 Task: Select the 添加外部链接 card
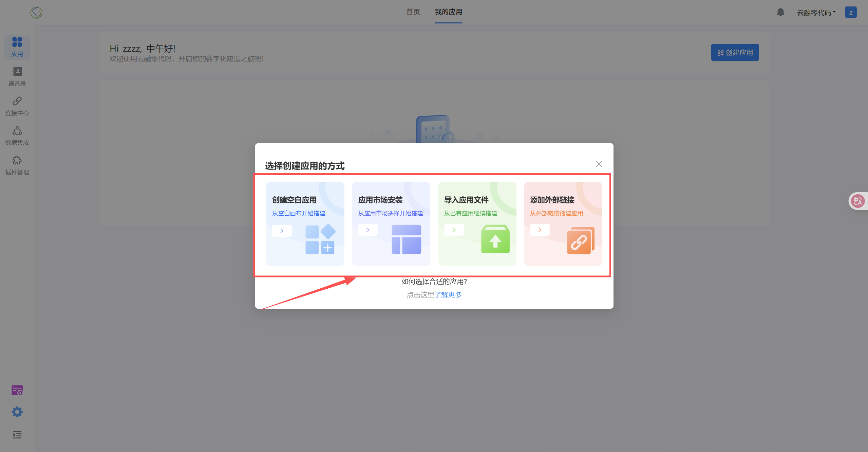(563, 224)
